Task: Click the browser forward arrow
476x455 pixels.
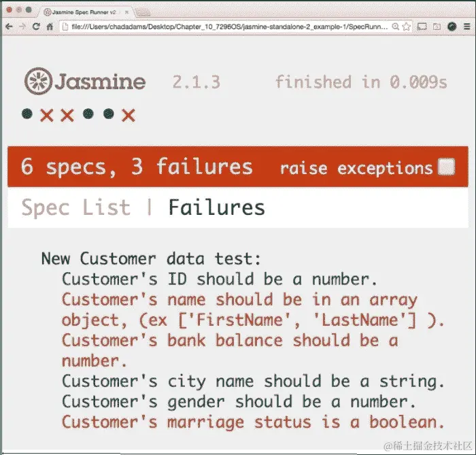Action: click(x=22, y=27)
